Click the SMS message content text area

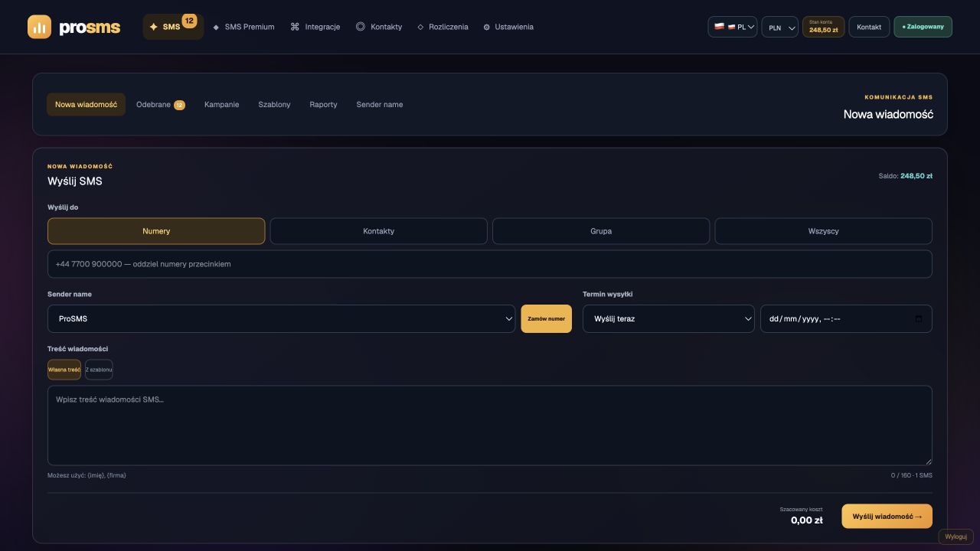point(490,425)
